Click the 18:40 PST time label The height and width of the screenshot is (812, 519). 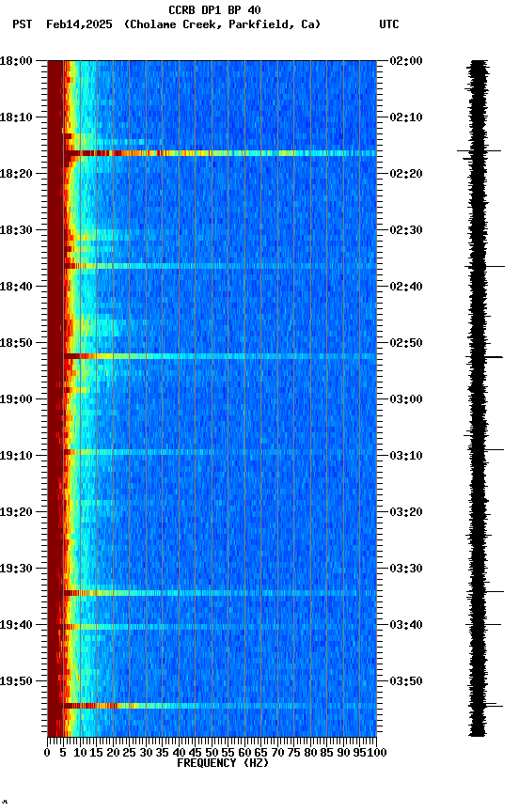click(x=16, y=287)
